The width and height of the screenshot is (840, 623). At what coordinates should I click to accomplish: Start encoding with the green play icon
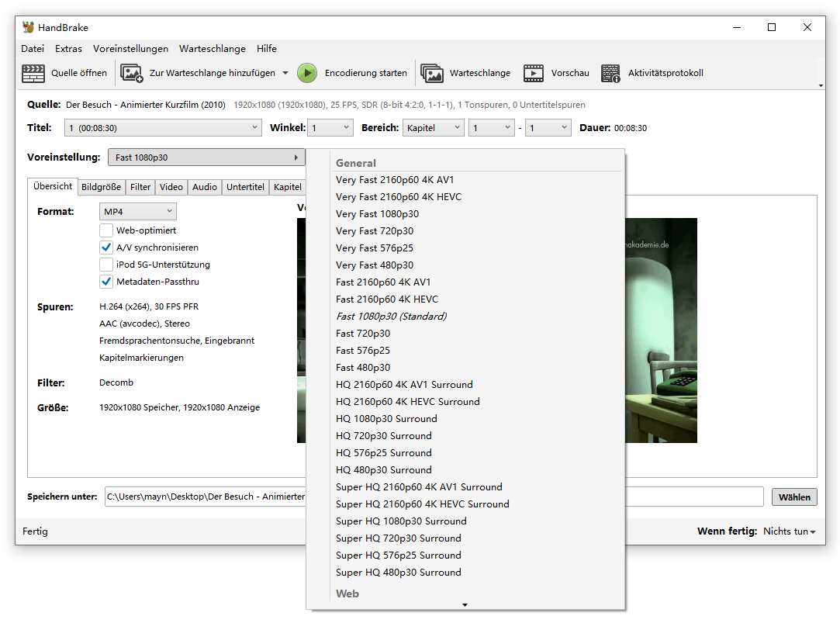[x=307, y=73]
